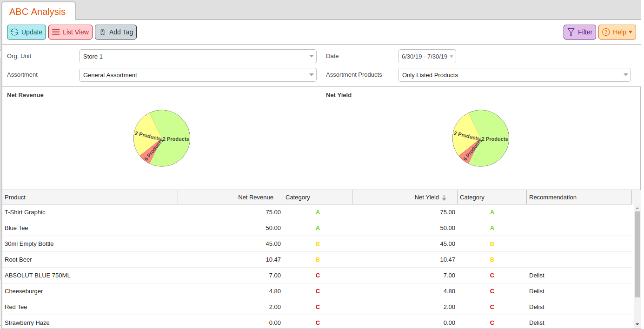Expand the Date range dropdown

click(451, 56)
